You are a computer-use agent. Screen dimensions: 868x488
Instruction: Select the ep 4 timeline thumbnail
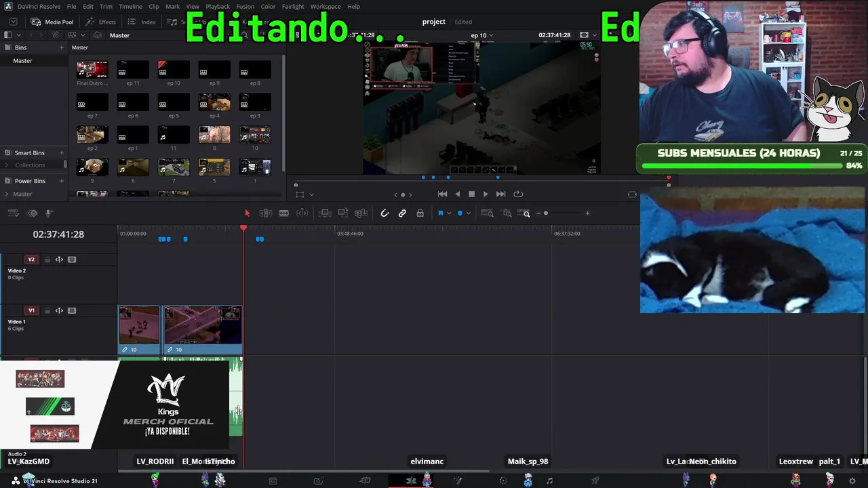(x=214, y=102)
